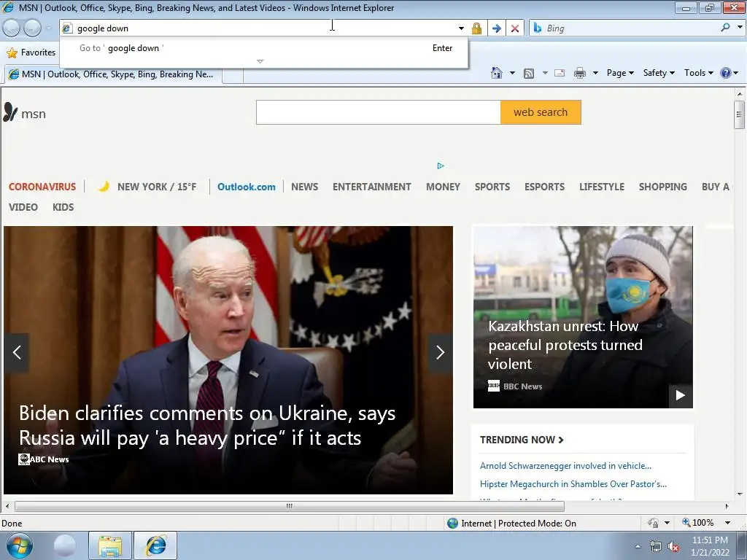Click the Print toolbar icon
The image size is (747, 560).
(580, 73)
